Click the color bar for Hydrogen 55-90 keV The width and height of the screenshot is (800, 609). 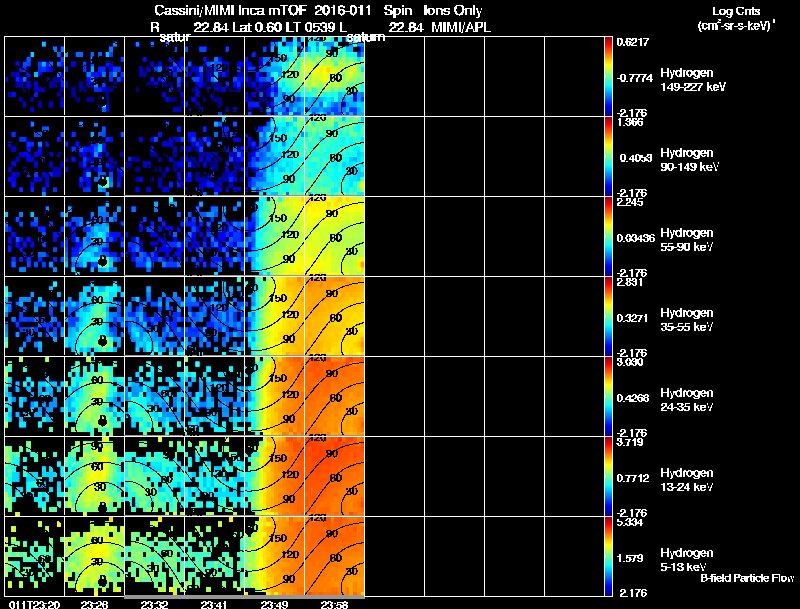pos(608,237)
